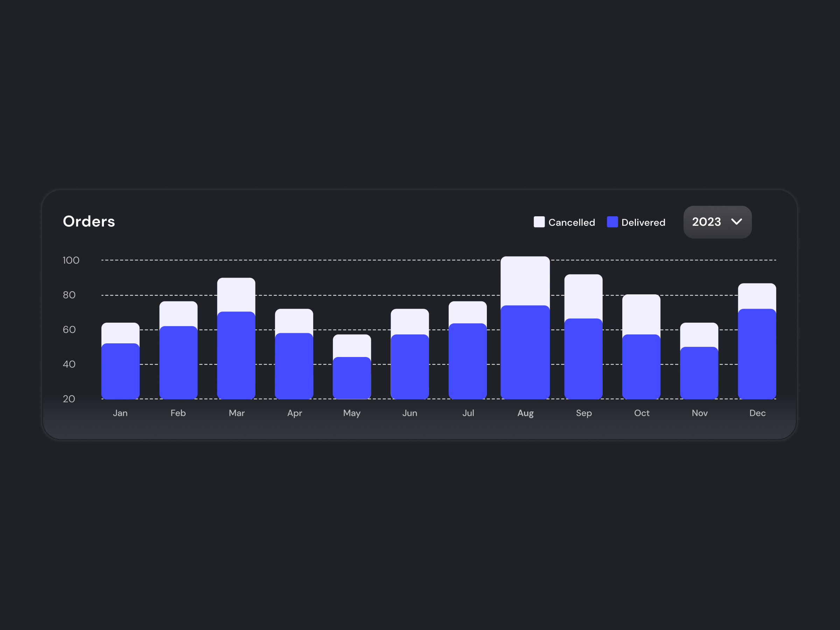This screenshot has width=840, height=630.
Task: Expand the year selector to pick another year
Action: coord(717,222)
